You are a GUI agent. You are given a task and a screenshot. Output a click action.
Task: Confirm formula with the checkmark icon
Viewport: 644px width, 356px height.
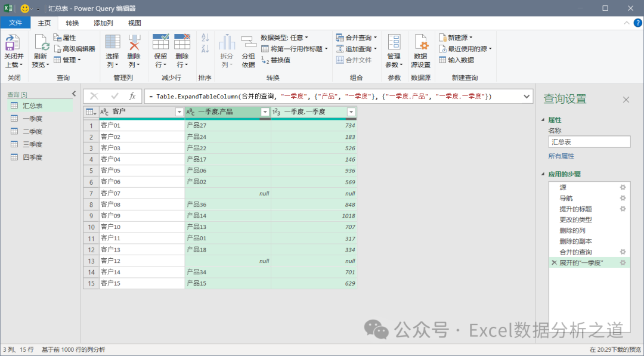point(114,96)
